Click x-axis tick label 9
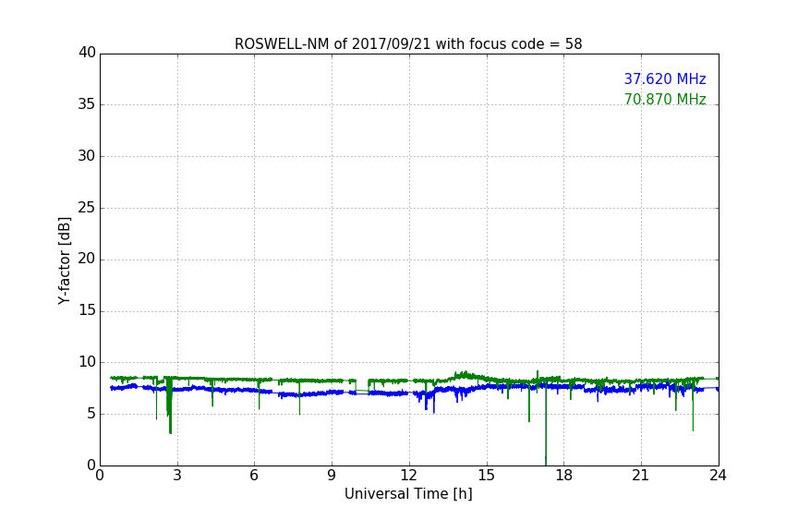The height and width of the screenshot is (532, 798). pos(332,476)
